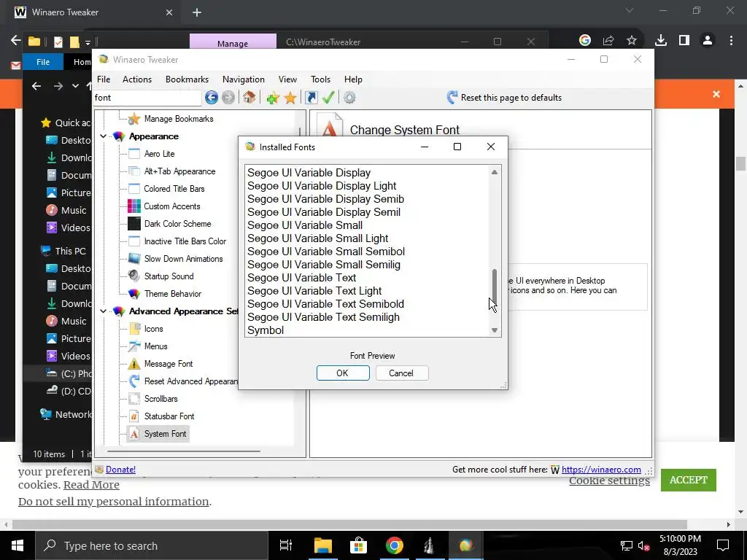Select Theme Behavior item

point(172,294)
